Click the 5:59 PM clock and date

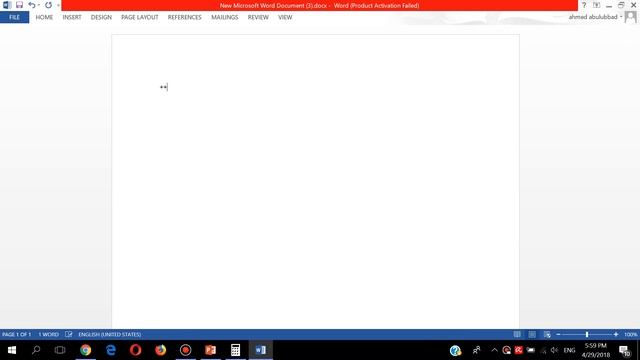596,350
